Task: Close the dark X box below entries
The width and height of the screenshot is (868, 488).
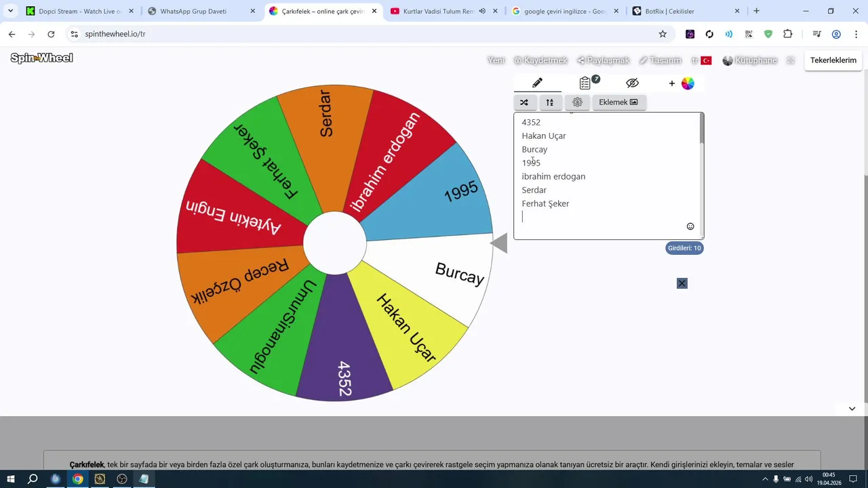Action: pos(682,283)
